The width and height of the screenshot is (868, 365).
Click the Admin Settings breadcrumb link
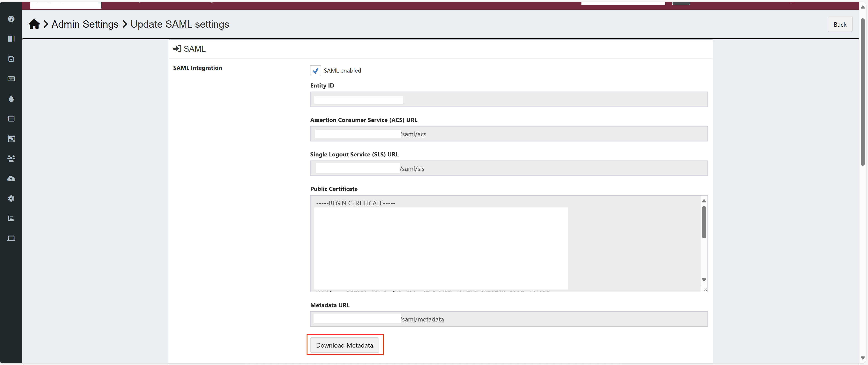click(85, 24)
